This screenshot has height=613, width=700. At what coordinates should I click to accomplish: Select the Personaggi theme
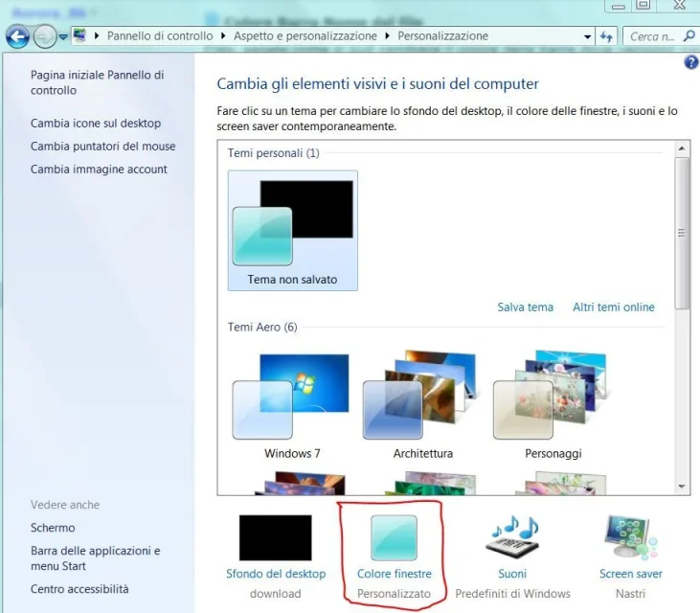click(553, 405)
